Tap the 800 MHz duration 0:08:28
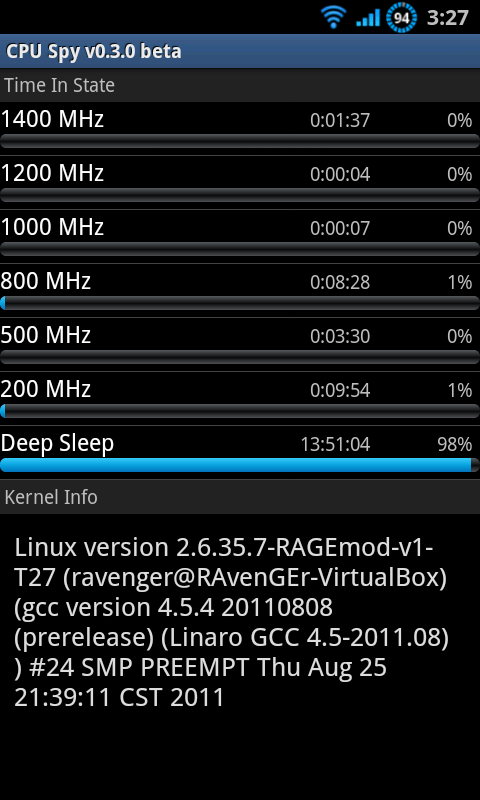 340,282
